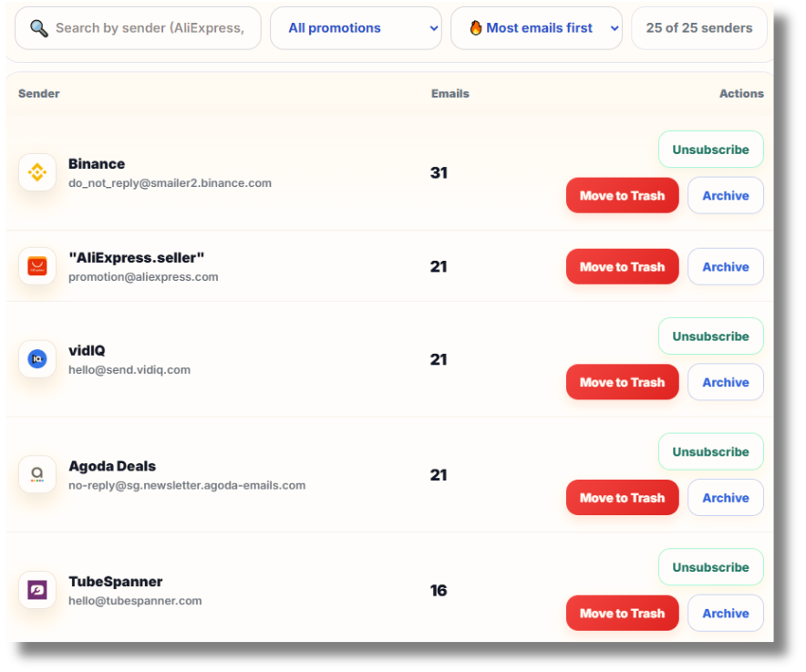The image size is (806, 672).
Task: Select the vidIQ circular logo icon
Action: coord(37,359)
